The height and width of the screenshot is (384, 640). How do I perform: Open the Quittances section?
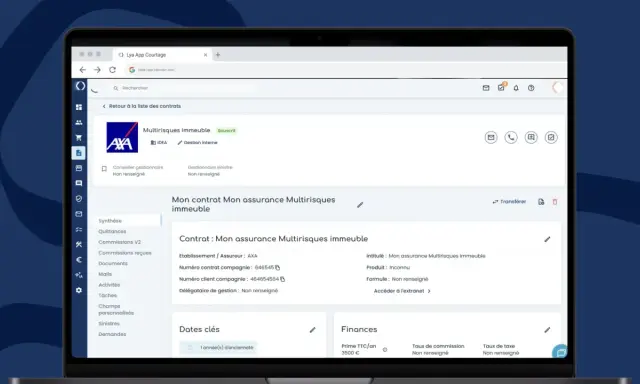[x=112, y=231]
